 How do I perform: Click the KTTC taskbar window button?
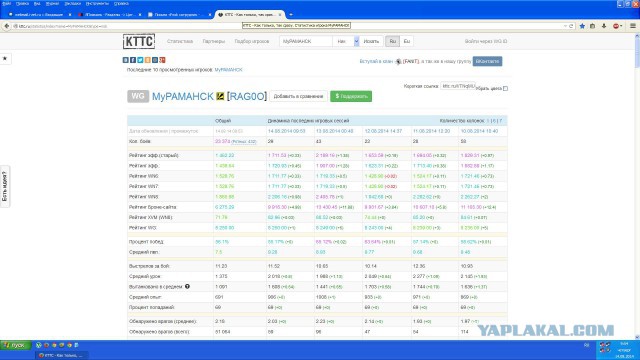click(x=61, y=355)
